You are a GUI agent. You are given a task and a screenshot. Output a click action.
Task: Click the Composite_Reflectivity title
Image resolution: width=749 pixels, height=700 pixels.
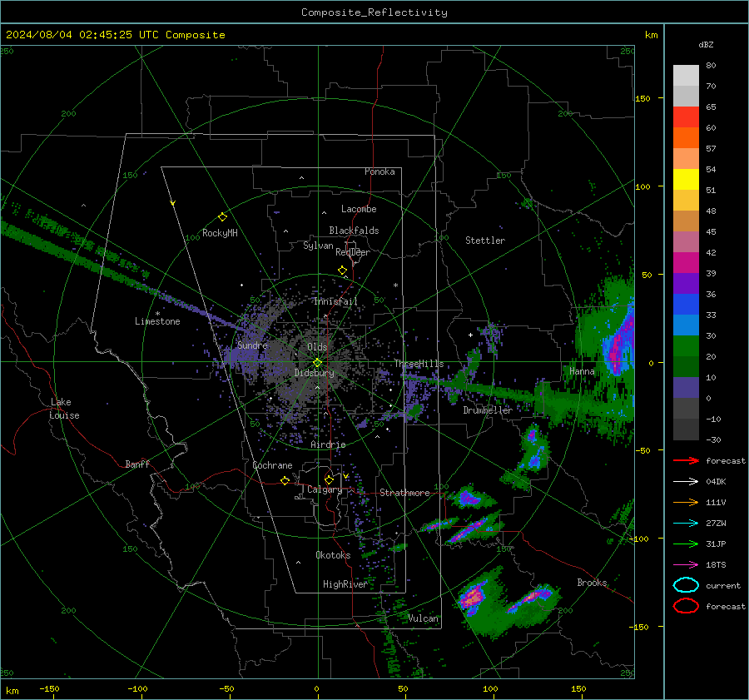(374, 12)
